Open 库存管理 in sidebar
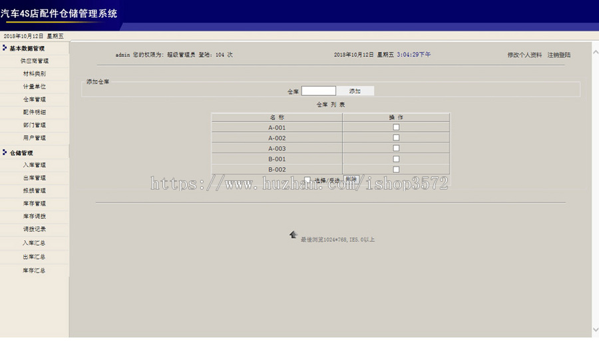599x364 pixels. click(35, 203)
